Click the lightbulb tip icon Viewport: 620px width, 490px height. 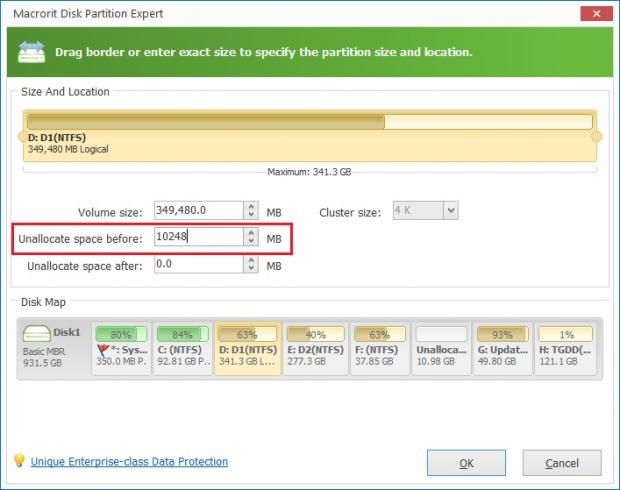point(18,461)
